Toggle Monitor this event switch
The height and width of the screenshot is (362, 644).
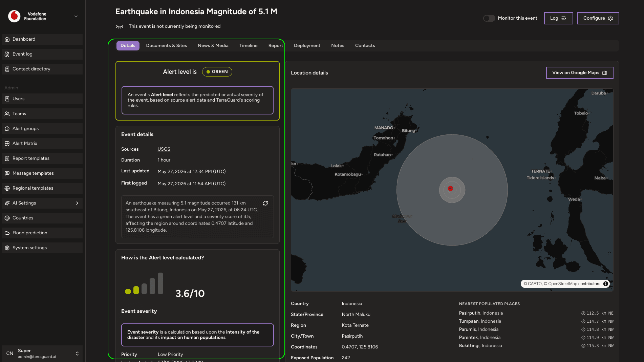click(489, 18)
